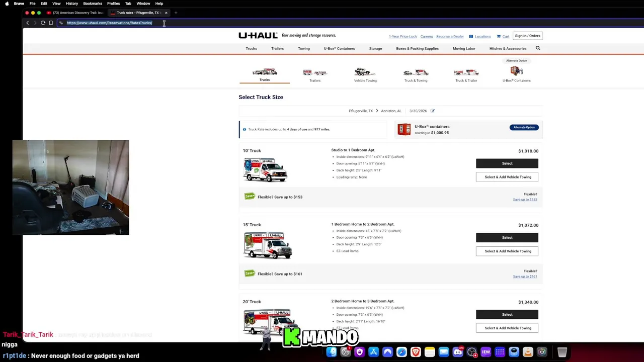Image resolution: width=644 pixels, height=362 pixels.
Task: Open Brave browser from the dock
Action: point(416,352)
